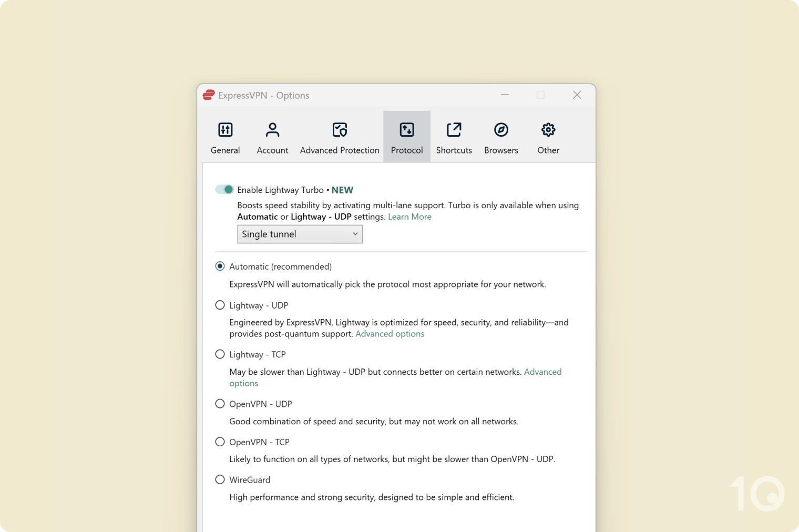Viewport: 799px width, 532px height.
Task: Pick the OpenVPN - UDP option
Action: pos(220,404)
